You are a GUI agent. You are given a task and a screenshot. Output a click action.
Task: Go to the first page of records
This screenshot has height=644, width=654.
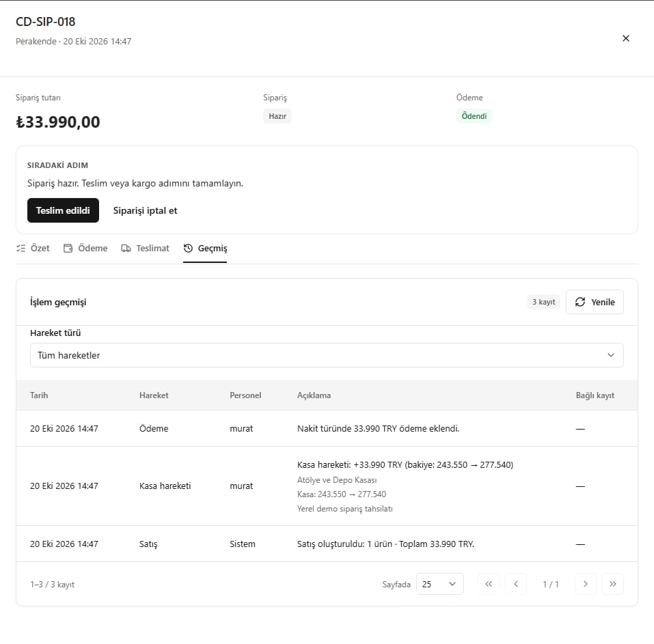(489, 584)
